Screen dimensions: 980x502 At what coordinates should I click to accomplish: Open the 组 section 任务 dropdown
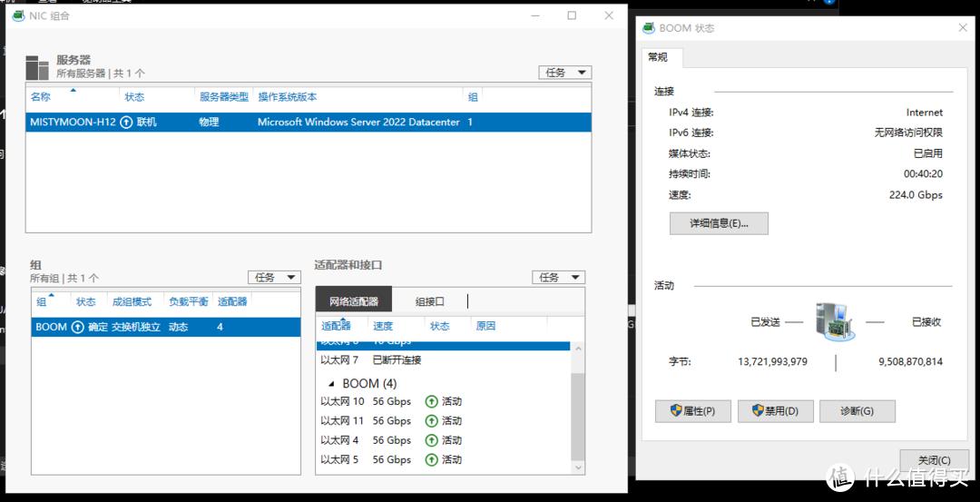point(274,277)
